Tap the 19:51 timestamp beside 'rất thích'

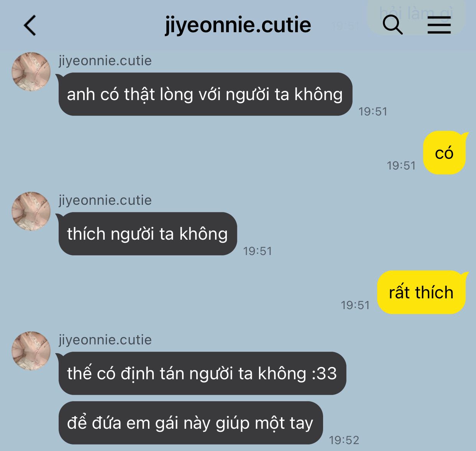[x=355, y=305]
